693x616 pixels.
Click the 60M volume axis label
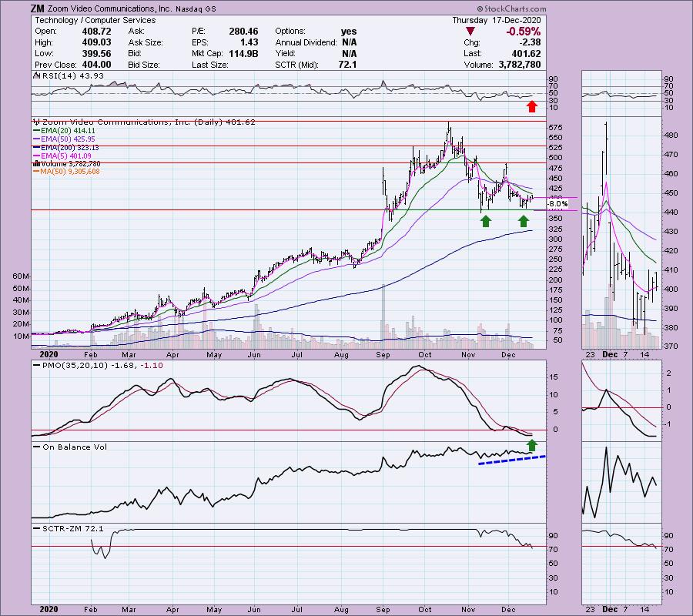(x=21, y=276)
